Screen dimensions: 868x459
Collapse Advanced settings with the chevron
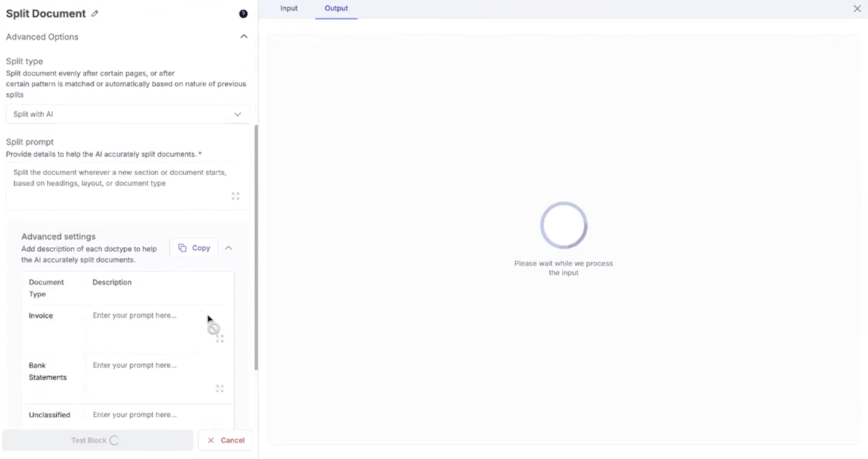tap(228, 248)
